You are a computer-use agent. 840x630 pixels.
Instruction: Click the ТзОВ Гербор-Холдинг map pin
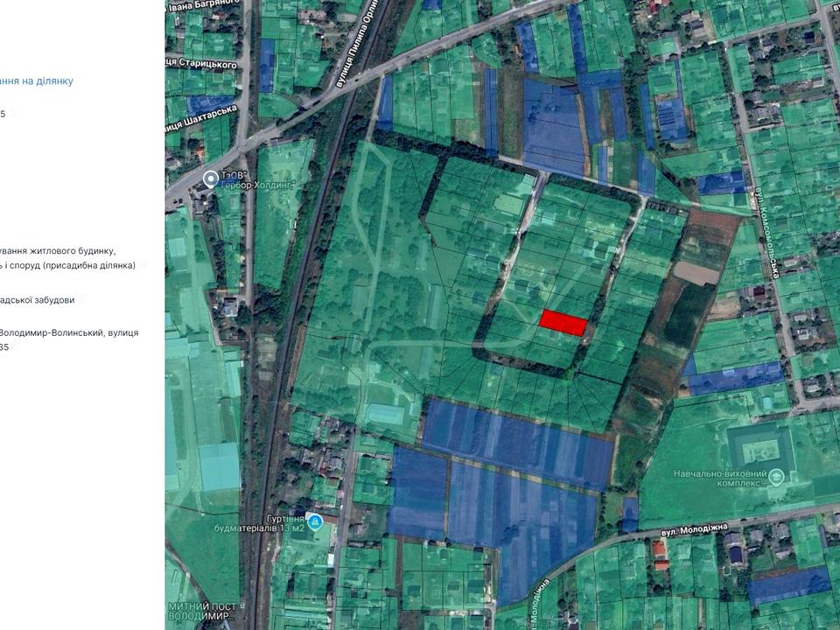point(210,179)
